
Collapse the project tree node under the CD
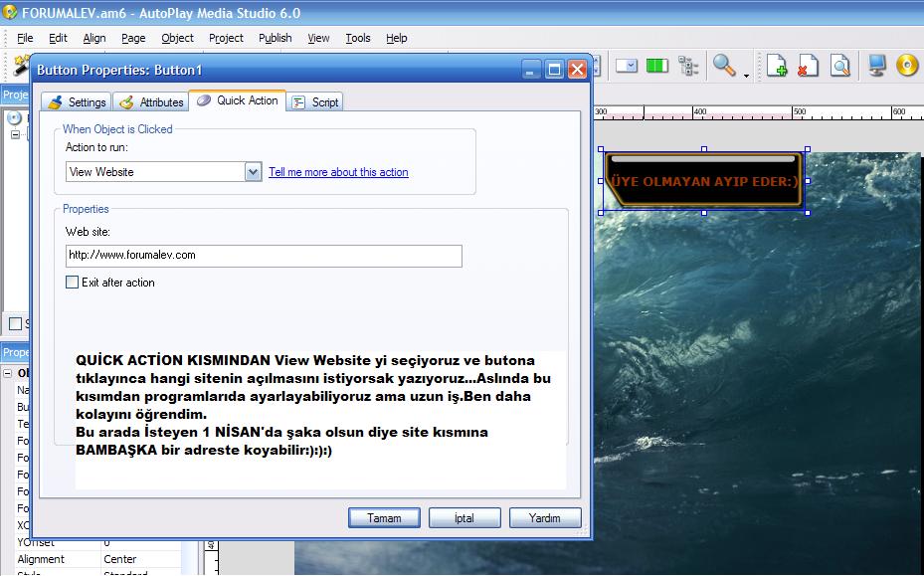pyautogui.click(x=15, y=134)
